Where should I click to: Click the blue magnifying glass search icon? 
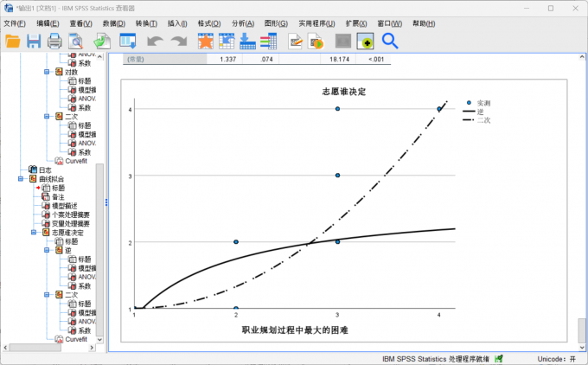coord(390,41)
